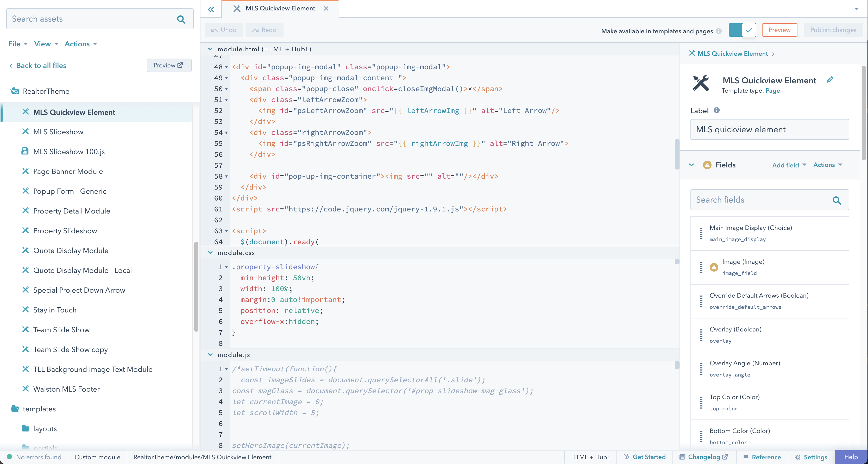This screenshot has width=868, height=464.
Task: Click the Redo button
Action: click(264, 30)
